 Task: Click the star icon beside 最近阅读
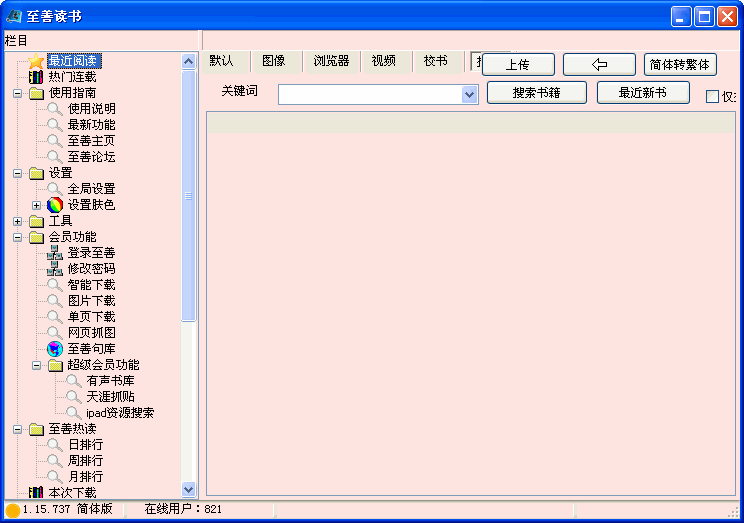tap(36, 61)
